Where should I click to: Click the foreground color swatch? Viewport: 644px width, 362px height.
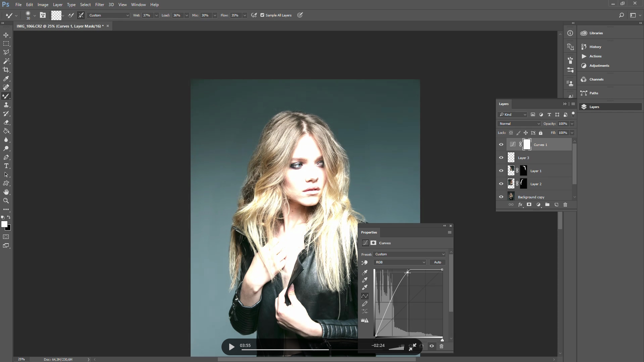coord(4,224)
